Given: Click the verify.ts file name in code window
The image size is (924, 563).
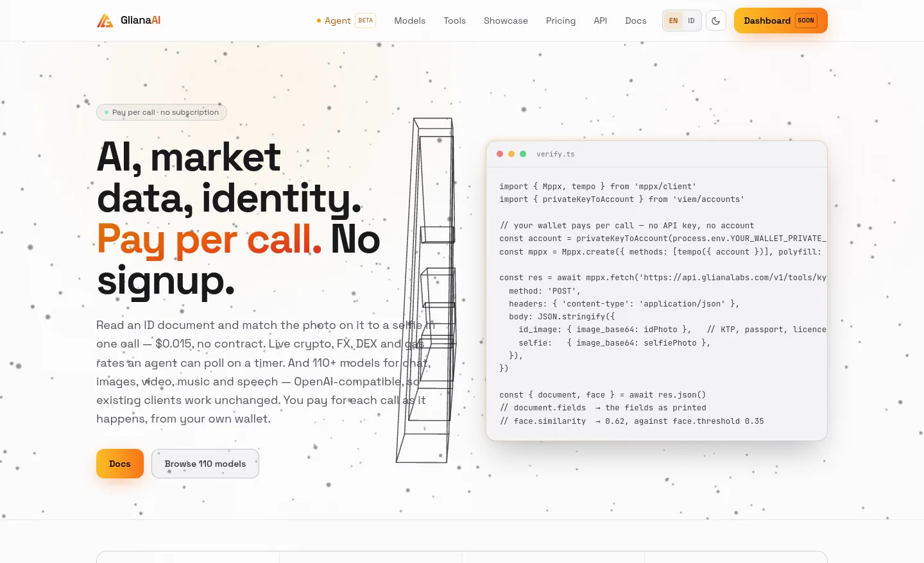Looking at the screenshot, I should (x=556, y=154).
